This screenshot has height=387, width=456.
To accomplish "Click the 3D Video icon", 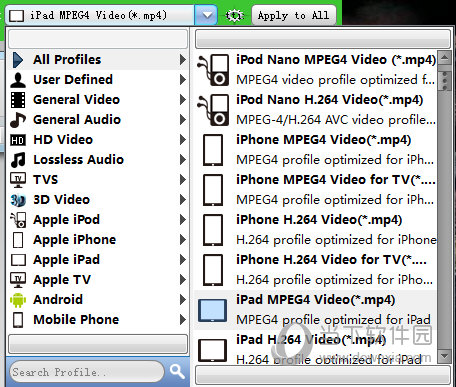I will (x=18, y=200).
